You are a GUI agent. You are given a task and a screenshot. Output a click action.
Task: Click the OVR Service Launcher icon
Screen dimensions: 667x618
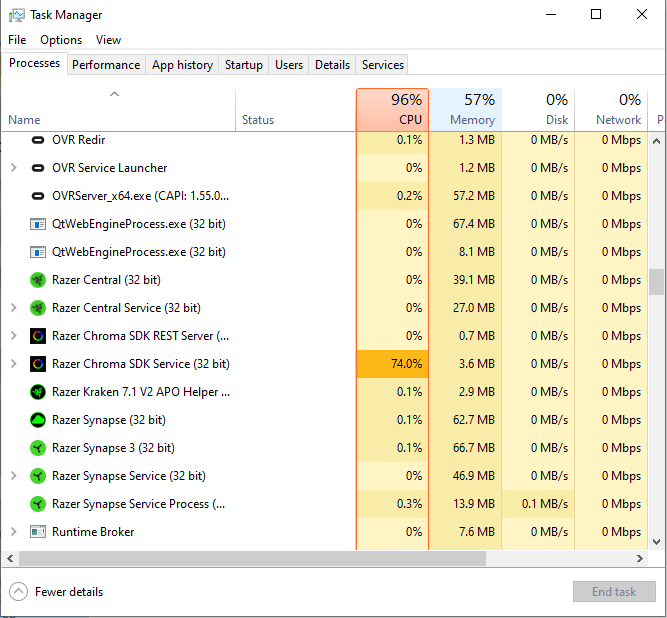click(x=38, y=168)
